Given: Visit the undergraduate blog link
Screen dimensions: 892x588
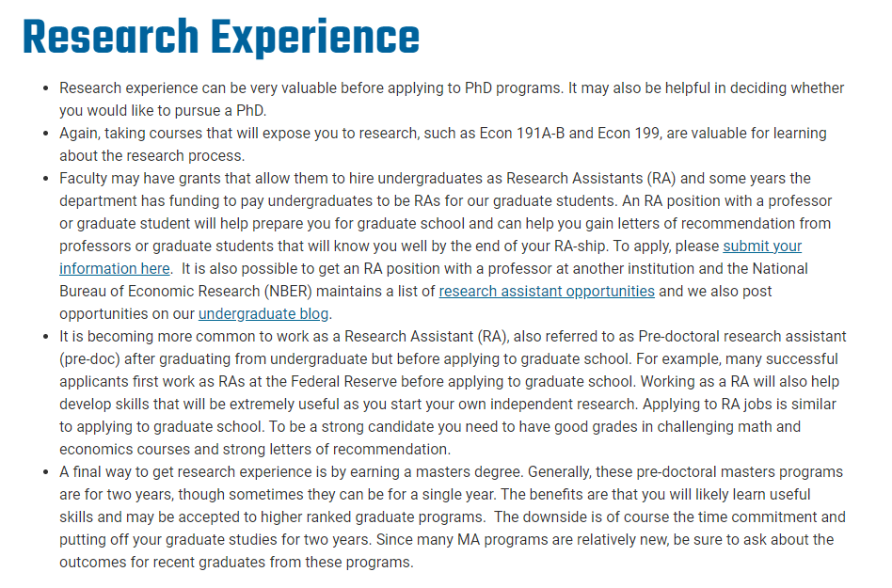Looking at the screenshot, I should 263,314.
